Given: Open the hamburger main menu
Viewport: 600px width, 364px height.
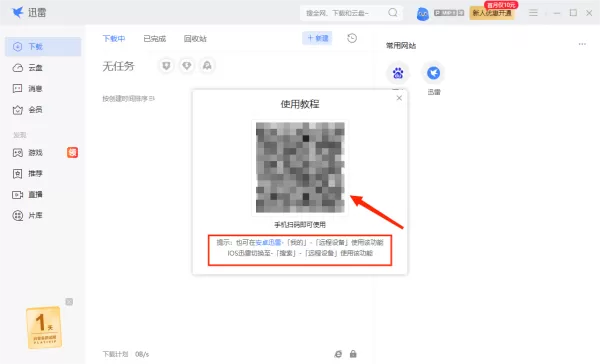Looking at the screenshot, I should tap(533, 13).
